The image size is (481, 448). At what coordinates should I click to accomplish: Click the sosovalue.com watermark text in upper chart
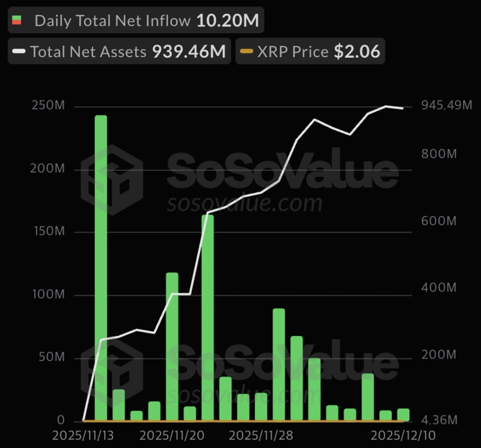(245, 204)
